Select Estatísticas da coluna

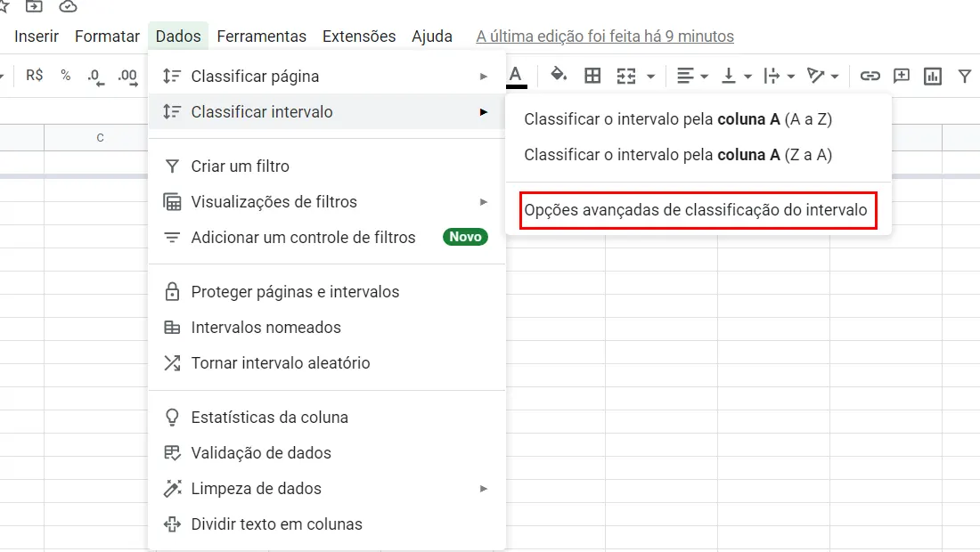(326, 418)
